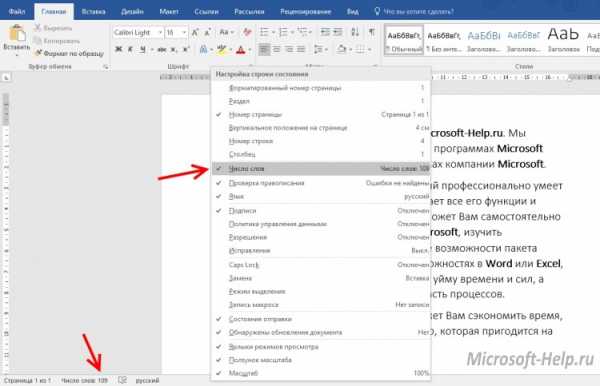Click the proofing book icon in status bar
This screenshot has width=600, height=386.
pos(122,380)
